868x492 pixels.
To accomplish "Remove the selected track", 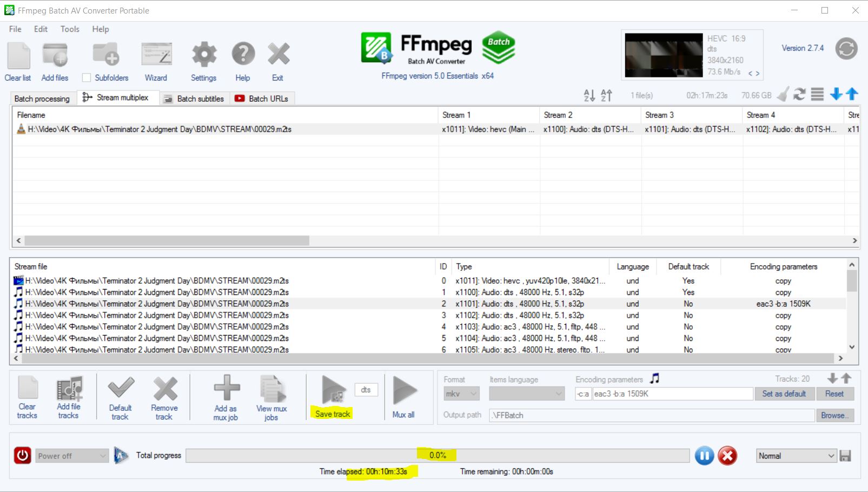I will click(x=164, y=391).
